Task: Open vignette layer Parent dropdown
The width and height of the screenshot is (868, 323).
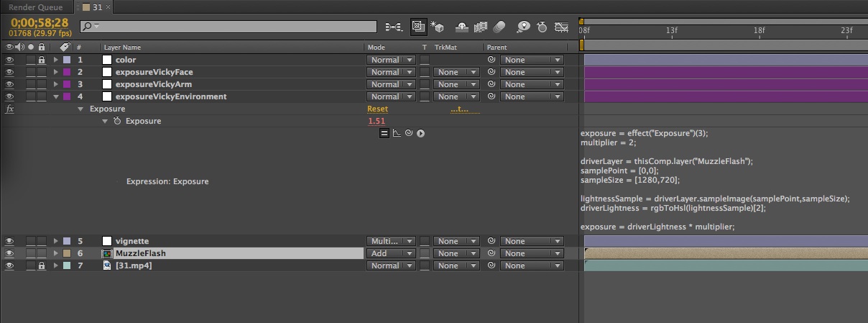Action: [x=532, y=241]
